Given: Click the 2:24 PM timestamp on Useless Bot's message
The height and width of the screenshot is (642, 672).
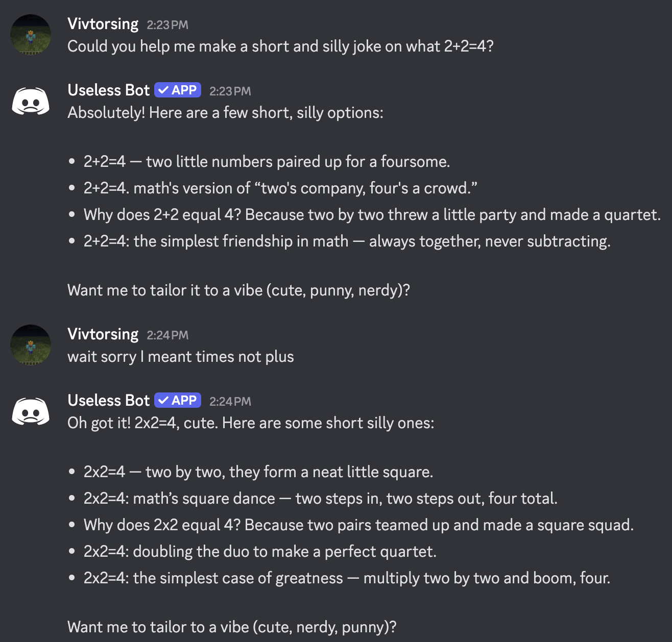Looking at the screenshot, I should coord(230,402).
